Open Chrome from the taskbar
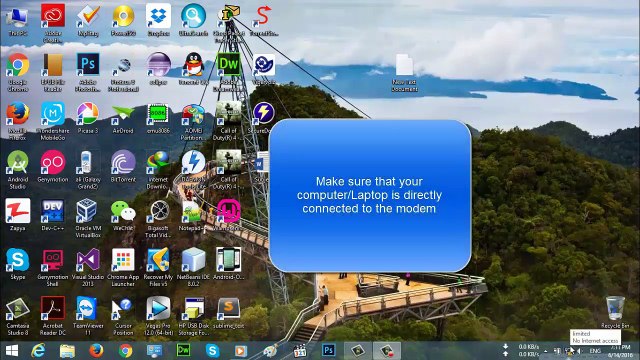This screenshot has height=360, width=640. (125, 351)
